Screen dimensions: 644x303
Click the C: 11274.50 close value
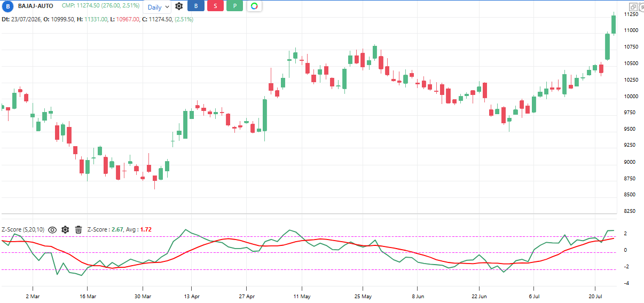pyautogui.click(x=157, y=19)
